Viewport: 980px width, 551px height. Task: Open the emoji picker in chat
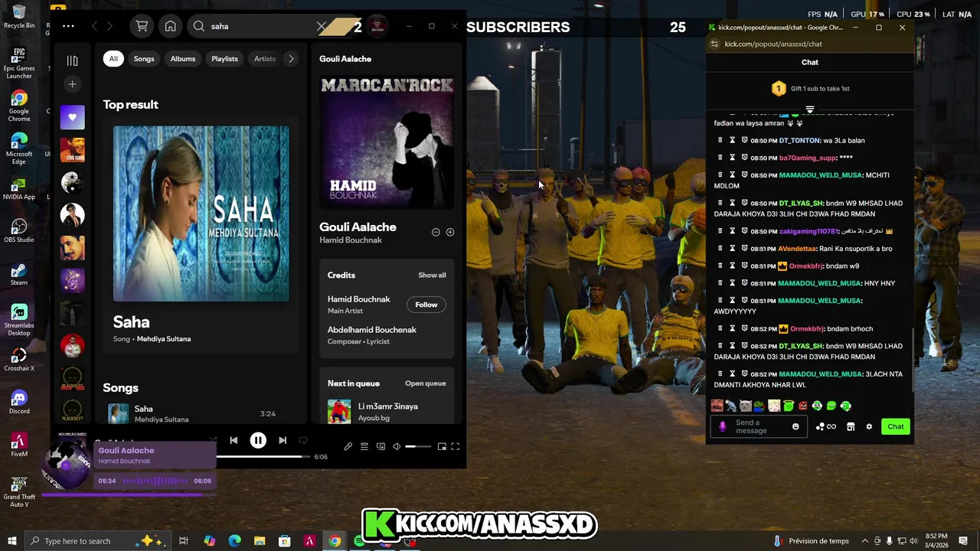tap(795, 426)
